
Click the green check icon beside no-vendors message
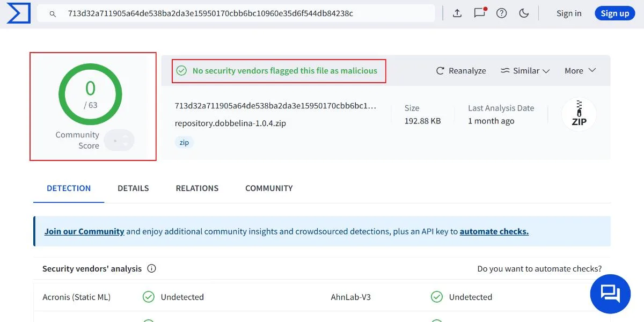click(181, 70)
